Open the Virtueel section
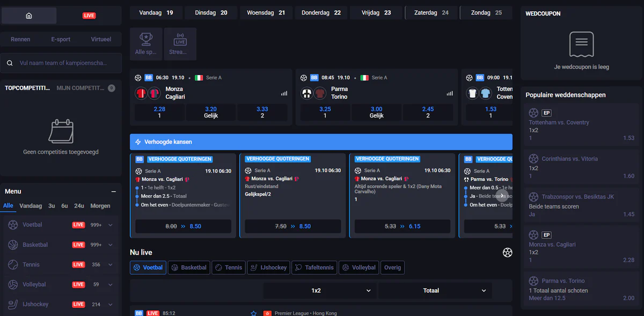Image resolution: width=644 pixels, height=316 pixels. pos(101,39)
